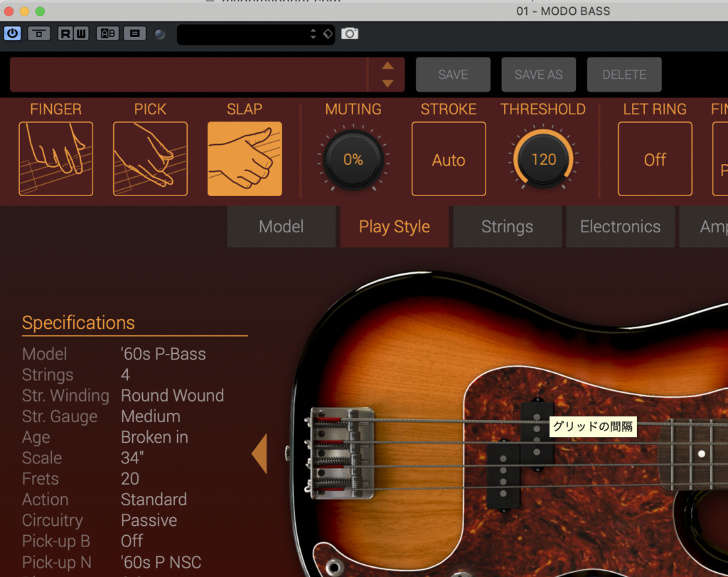Click the THRESHOLD knob
Image resolution: width=728 pixels, height=577 pixels.
click(544, 159)
